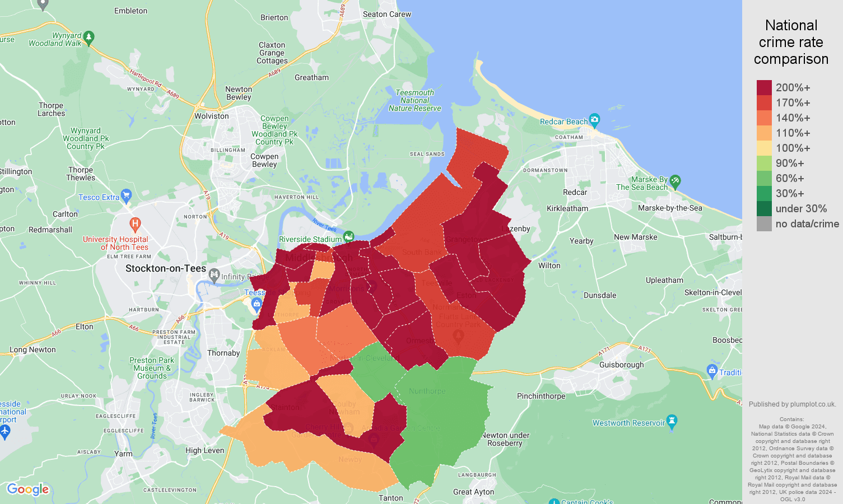Click the Embleton label

pyautogui.click(x=131, y=11)
